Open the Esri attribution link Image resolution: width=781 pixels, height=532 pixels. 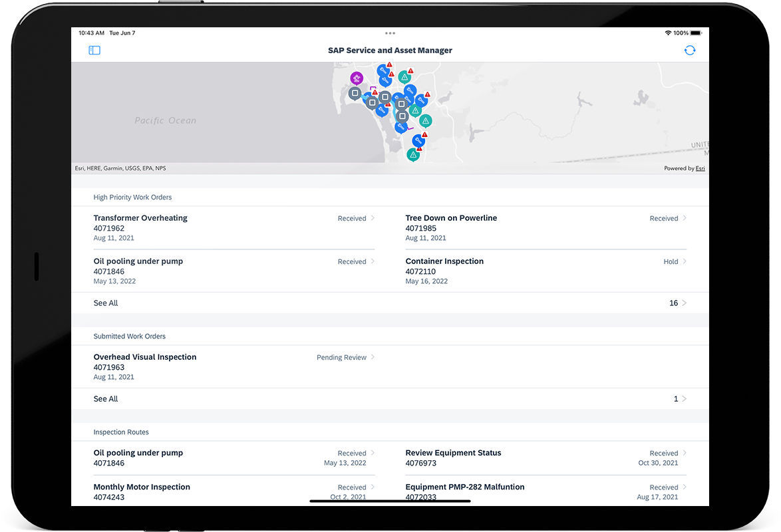coord(700,168)
